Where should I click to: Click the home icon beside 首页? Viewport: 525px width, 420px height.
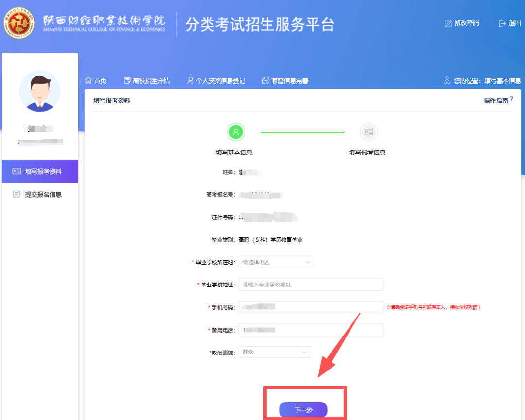pos(88,80)
